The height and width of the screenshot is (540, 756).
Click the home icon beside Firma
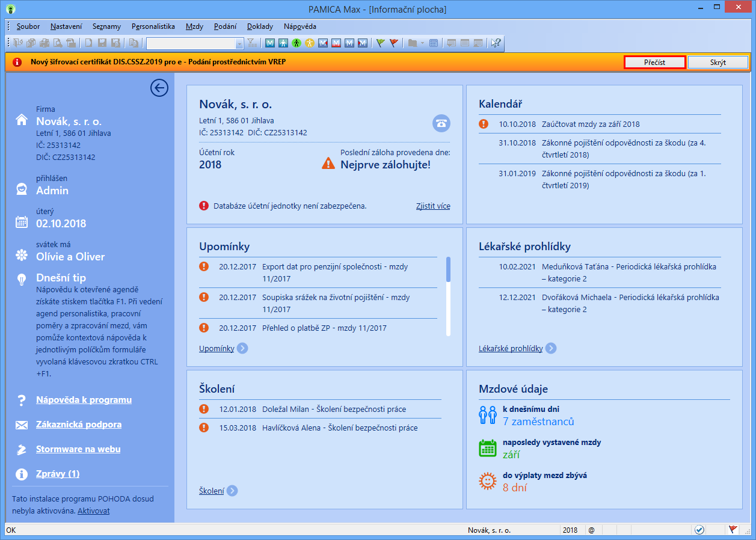pos(22,120)
